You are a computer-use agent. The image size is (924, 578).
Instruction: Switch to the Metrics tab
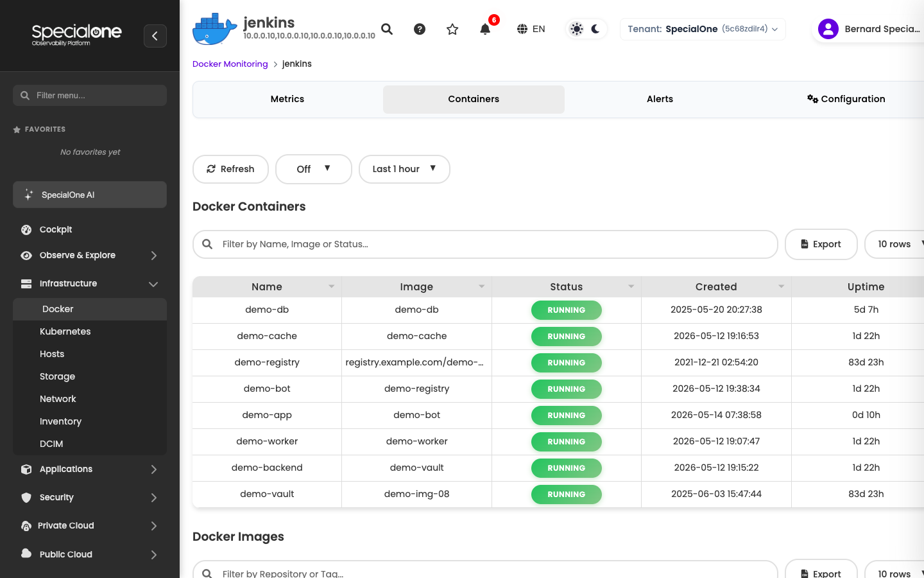point(287,99)
